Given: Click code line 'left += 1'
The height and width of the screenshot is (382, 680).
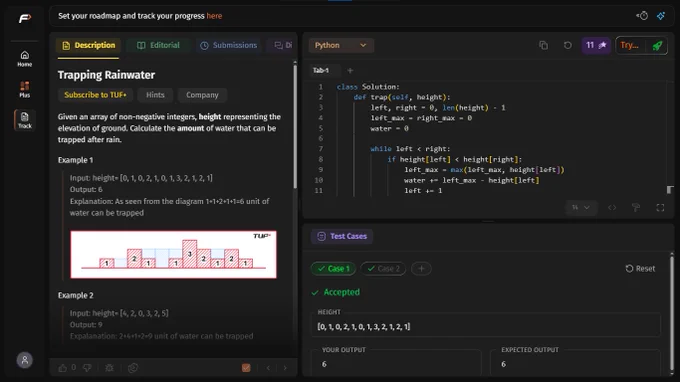Looking at the screenshot, I should [423, 190].
